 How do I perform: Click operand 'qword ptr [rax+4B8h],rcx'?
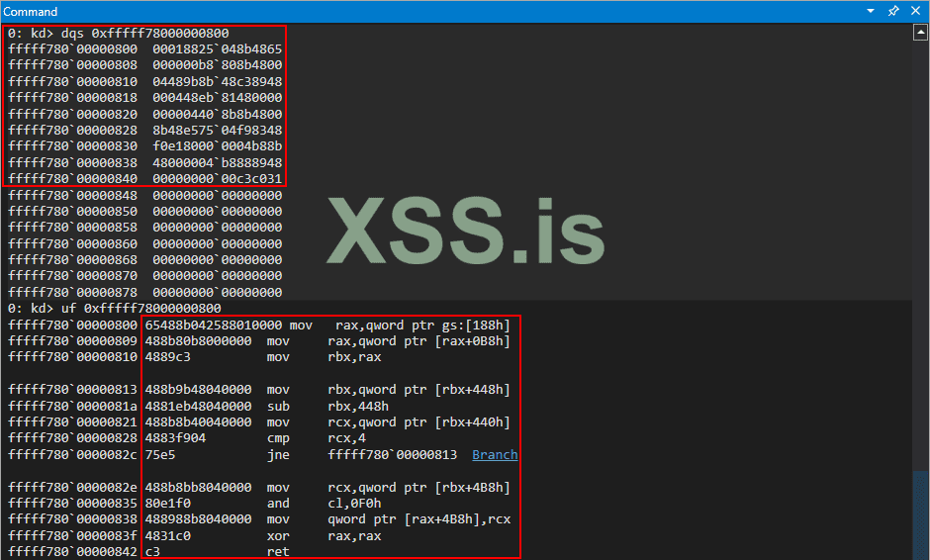pyautogui.click(x=418, y=519)
